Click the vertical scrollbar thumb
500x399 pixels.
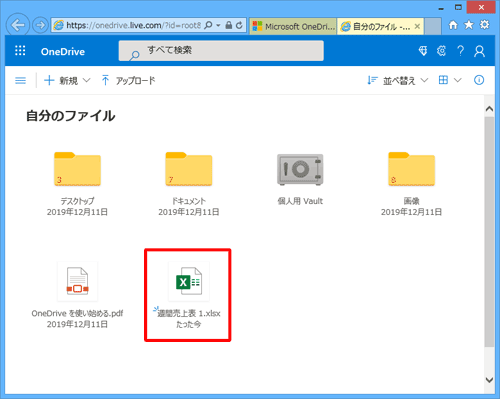tap(489, 232)
